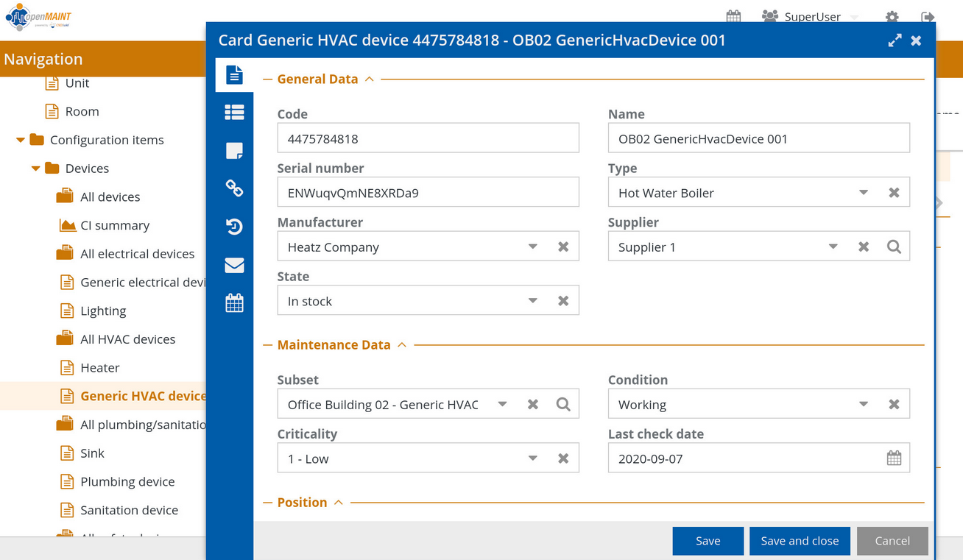Screen dimensions: 963x560
Task: Click into the Serial number field
Action: point(428,193)
